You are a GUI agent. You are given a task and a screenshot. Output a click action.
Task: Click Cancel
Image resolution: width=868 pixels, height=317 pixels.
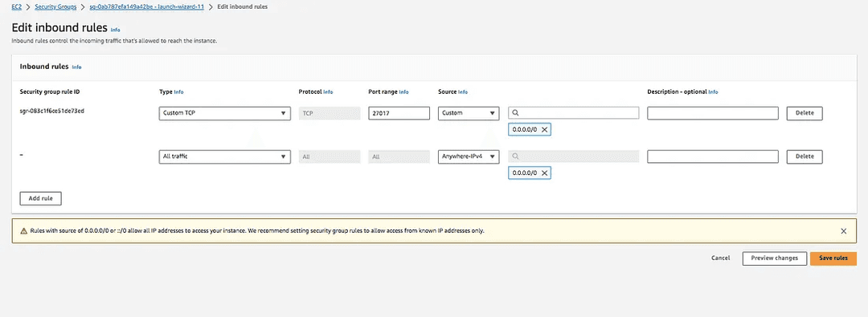tap(720, 258)
